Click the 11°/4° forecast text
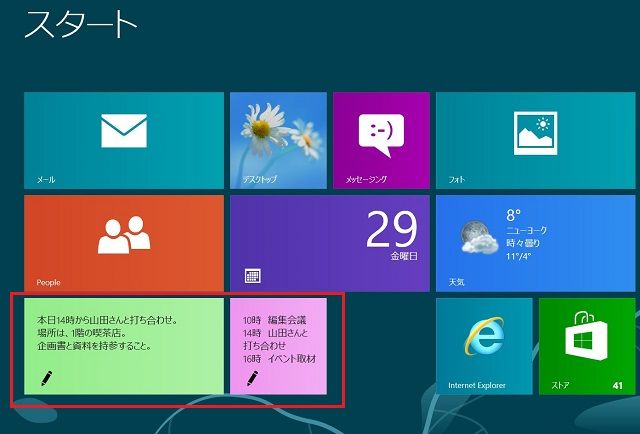Screen dimensions: 640x434 click(518, 256)
